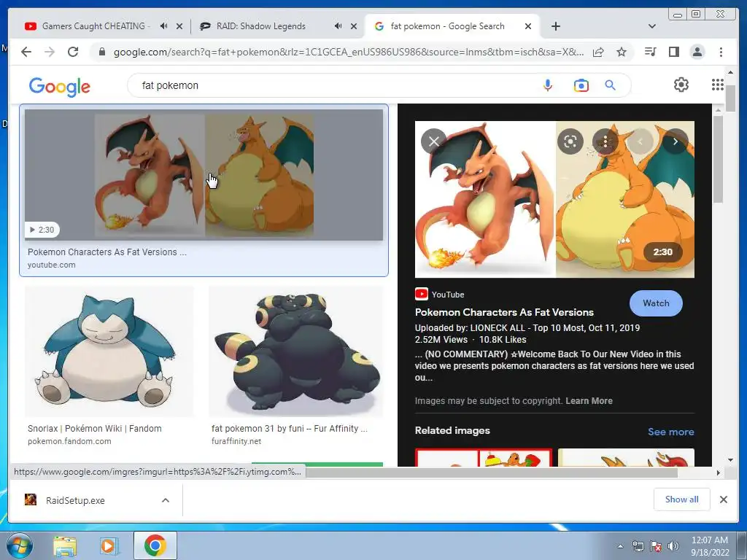Open the fat Umbreon image result
747x560 pixels.
296,351
